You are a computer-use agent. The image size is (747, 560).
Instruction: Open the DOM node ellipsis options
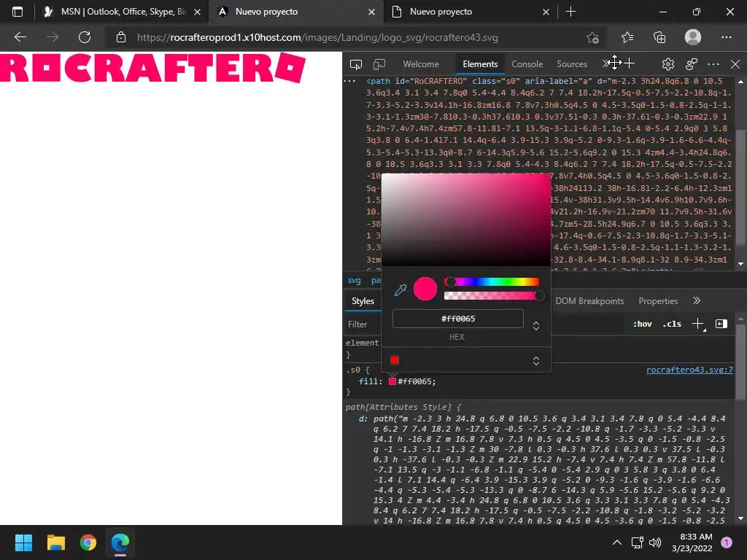[350, 81]
